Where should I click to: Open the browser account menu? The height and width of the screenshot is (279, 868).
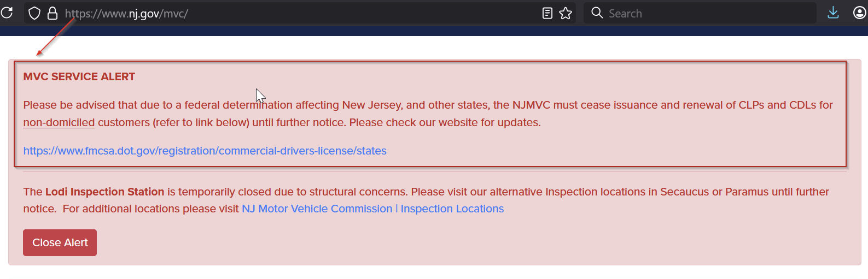point(860,13)
